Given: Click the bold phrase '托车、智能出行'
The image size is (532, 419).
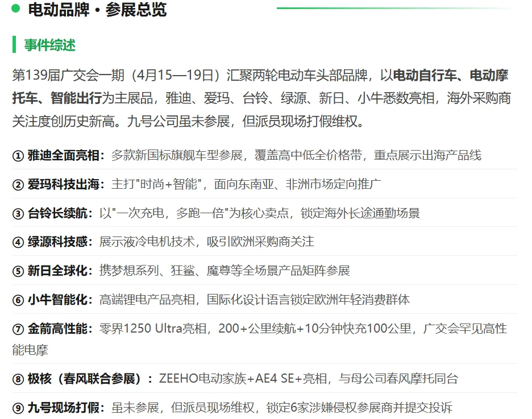Looking at the screenshot, I should tap(57, 98).
